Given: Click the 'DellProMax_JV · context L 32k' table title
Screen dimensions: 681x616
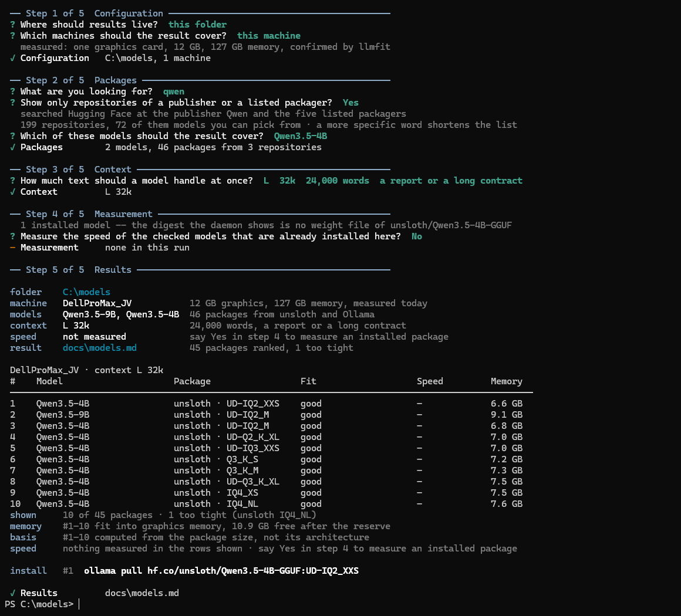Looking at the screenshot, I should click(86, 370).
